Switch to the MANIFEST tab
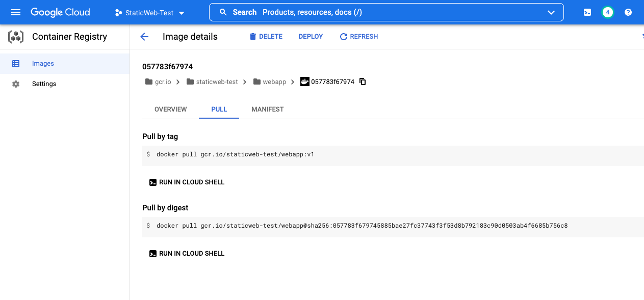644x300 pixels. [x=267, y=109]
